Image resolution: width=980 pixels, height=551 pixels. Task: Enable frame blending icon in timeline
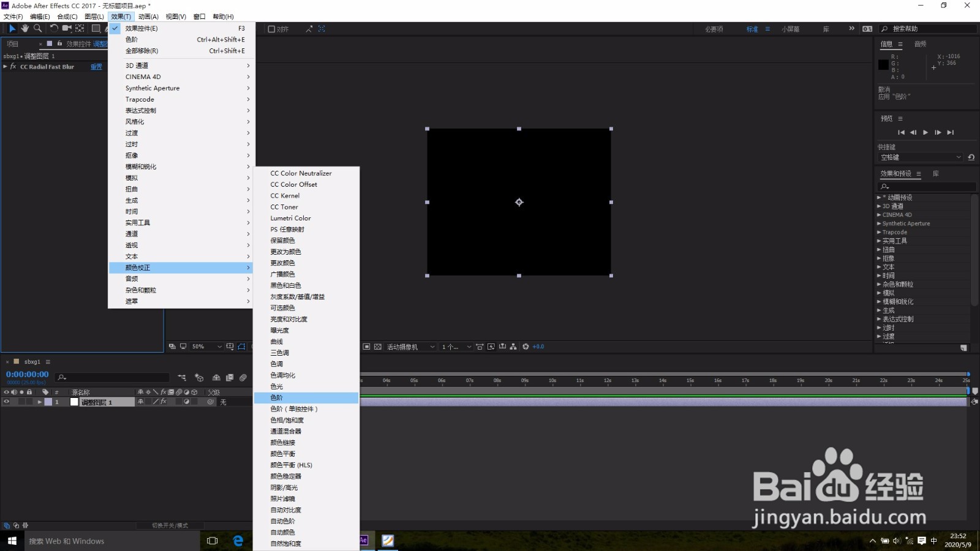[x=230, y=378]
